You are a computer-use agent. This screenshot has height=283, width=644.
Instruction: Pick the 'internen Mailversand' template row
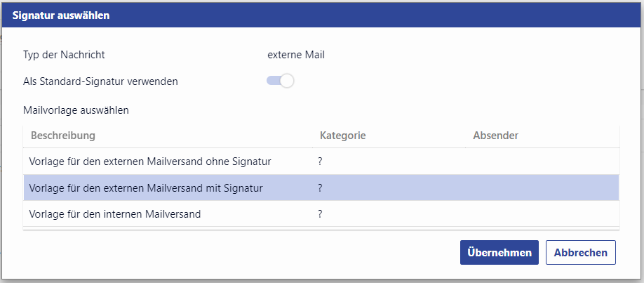[115, 214]
